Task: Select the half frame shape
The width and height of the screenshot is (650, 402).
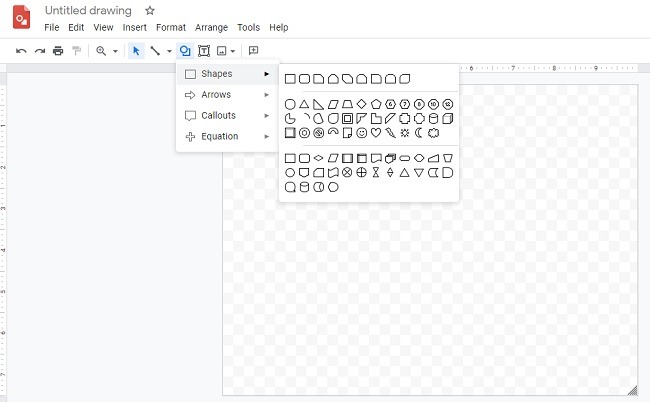Action: click(x=361, y=119)
